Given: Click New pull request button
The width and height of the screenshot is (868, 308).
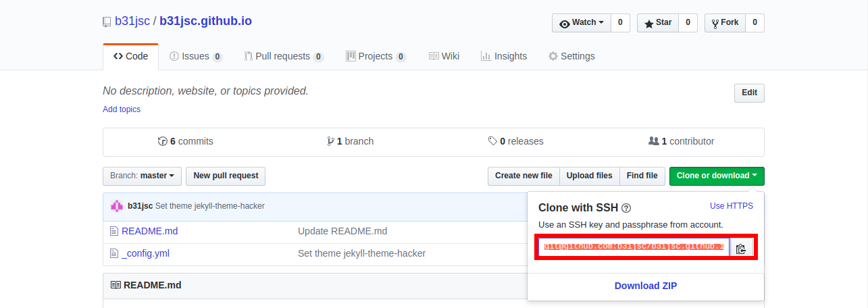Looking at the screenshot, I should click(226, 176).
